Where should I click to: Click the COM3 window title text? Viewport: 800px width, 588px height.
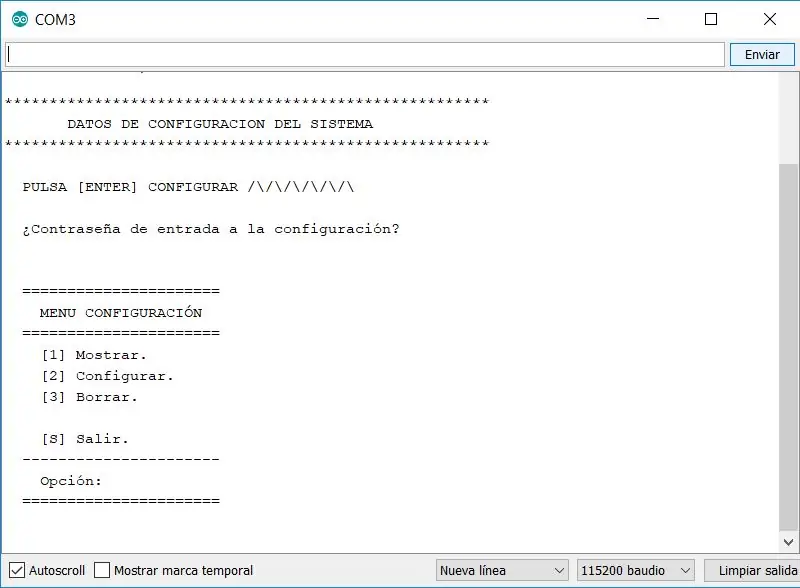pos(55,19)
